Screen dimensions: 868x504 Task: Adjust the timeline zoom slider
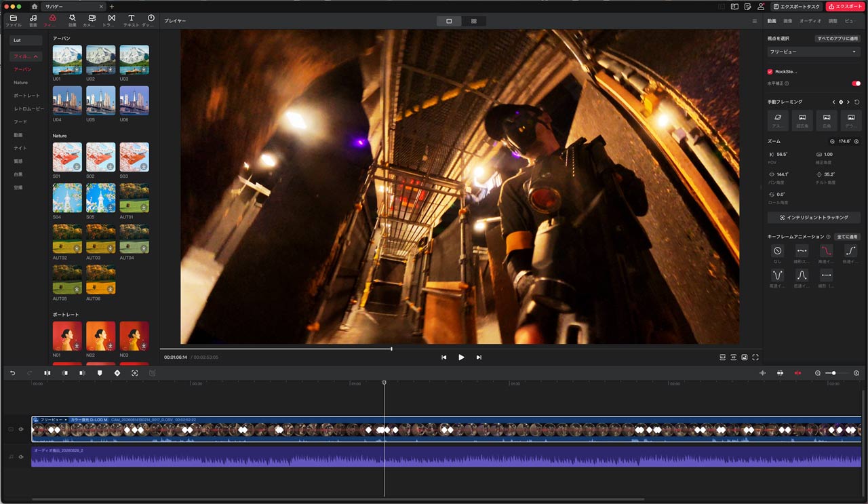[x=837, y=373]
